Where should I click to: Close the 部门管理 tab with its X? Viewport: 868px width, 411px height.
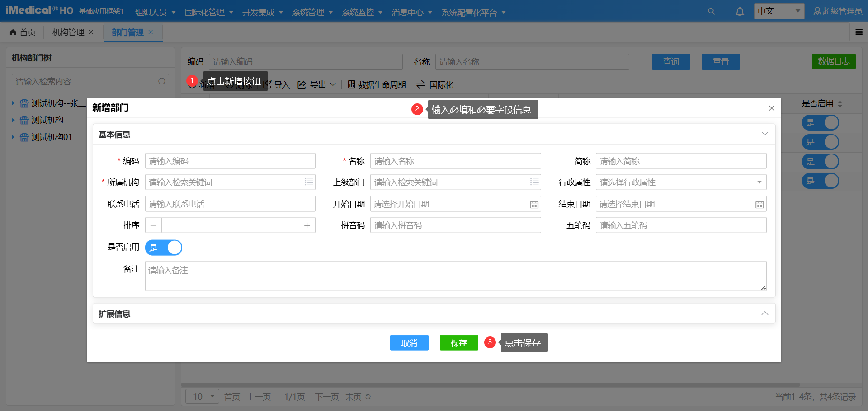point(151,32)
